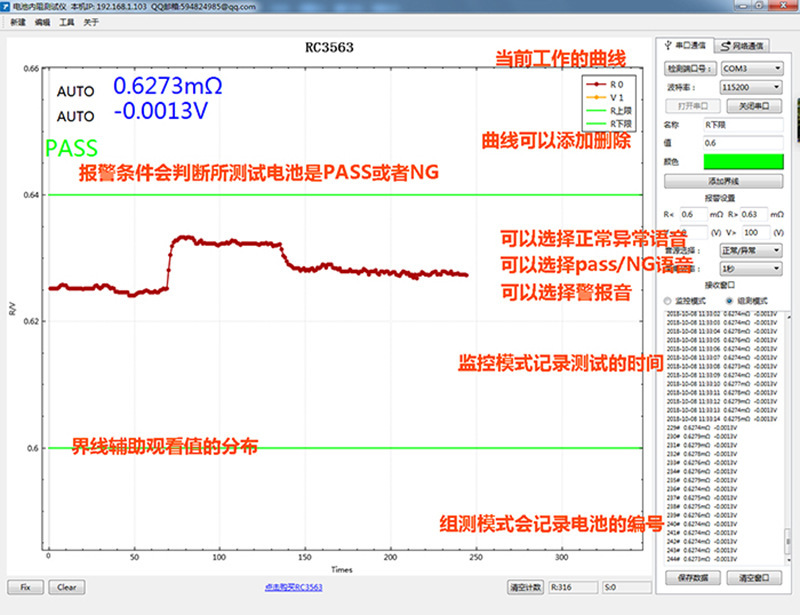Close the application window
Viewport: 800px width, 615px height.
pos(783,5)
